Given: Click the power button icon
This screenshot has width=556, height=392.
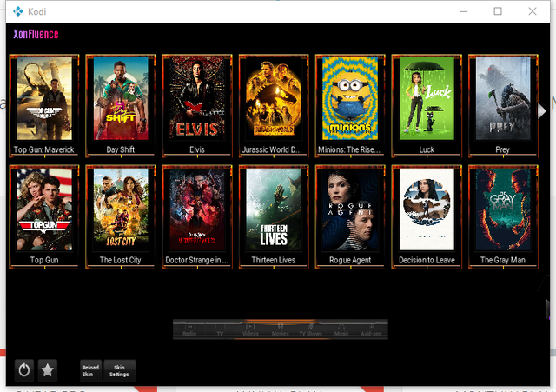Looking at the screenshot, I should (24, 370).
